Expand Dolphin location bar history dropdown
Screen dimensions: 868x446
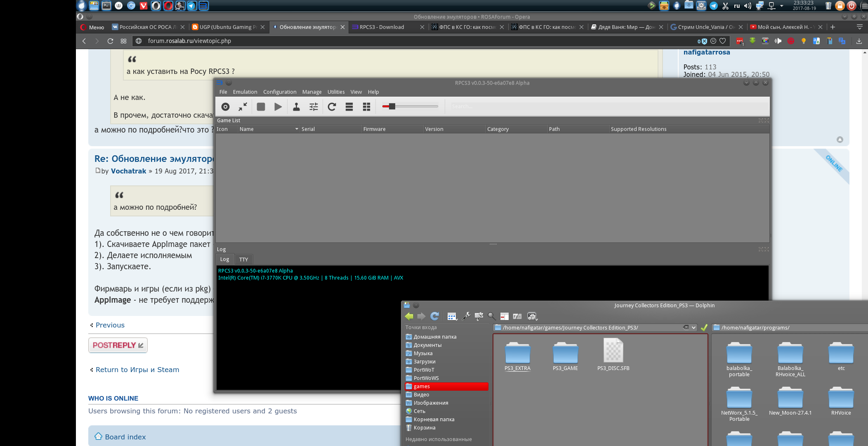coord(694,327)
